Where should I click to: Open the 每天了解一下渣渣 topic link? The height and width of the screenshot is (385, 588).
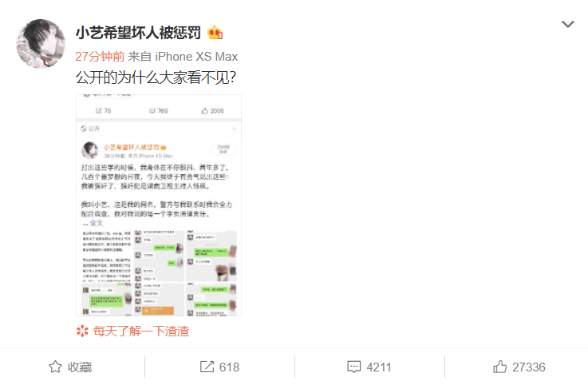click(x=141, y=331)
